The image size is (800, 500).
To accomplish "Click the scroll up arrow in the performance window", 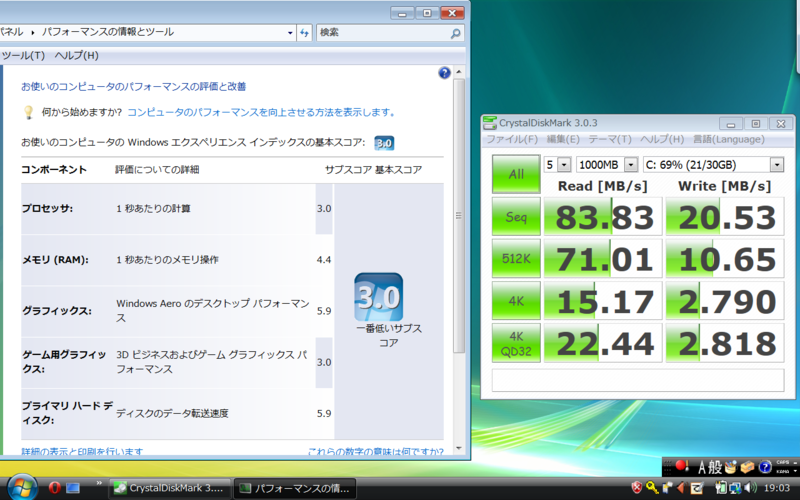I will point(459,72).
